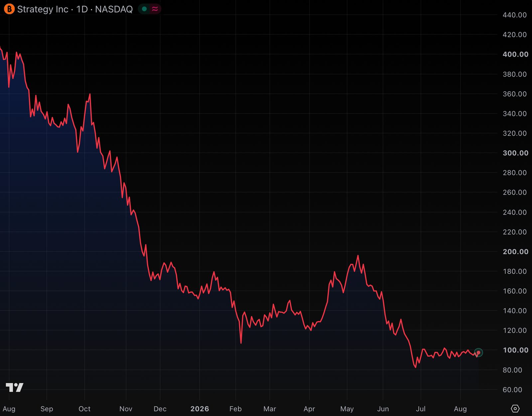Click the TradingView logo watermark
532x416 pixels.
(15, 387)
